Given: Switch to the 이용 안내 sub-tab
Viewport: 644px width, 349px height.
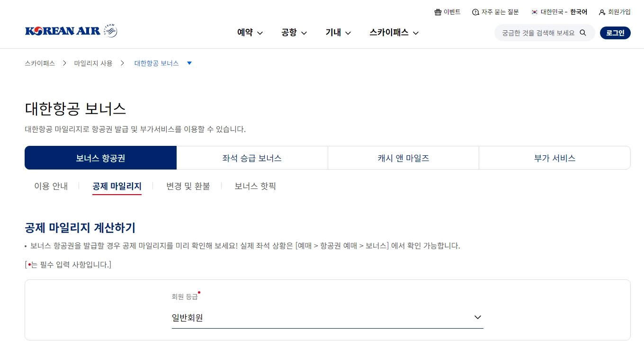Looking at the screenshot, I should (x=51, y=186).
